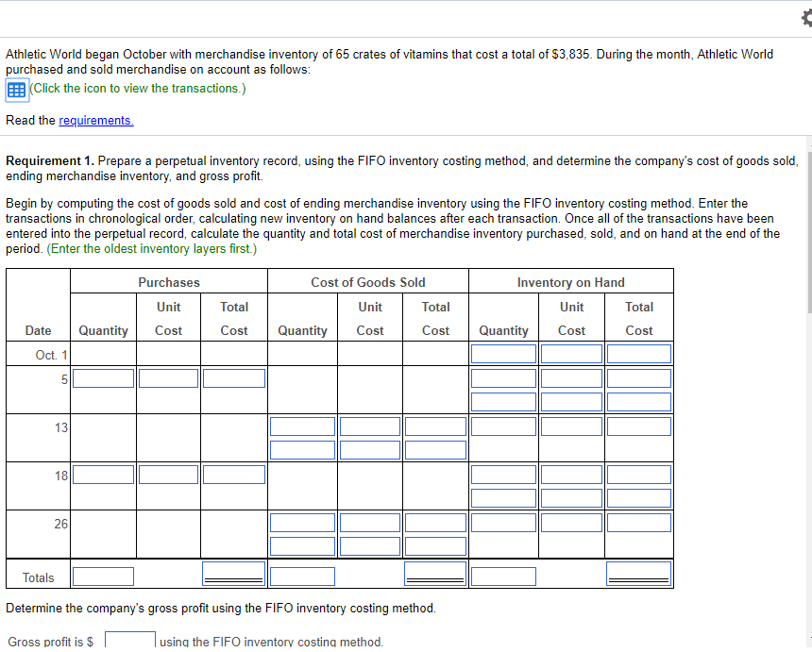This screenshot has width=812, height=652.
Task: Click Oct. 18 Purchases Quantity field
Action: (x=103, y=474)
